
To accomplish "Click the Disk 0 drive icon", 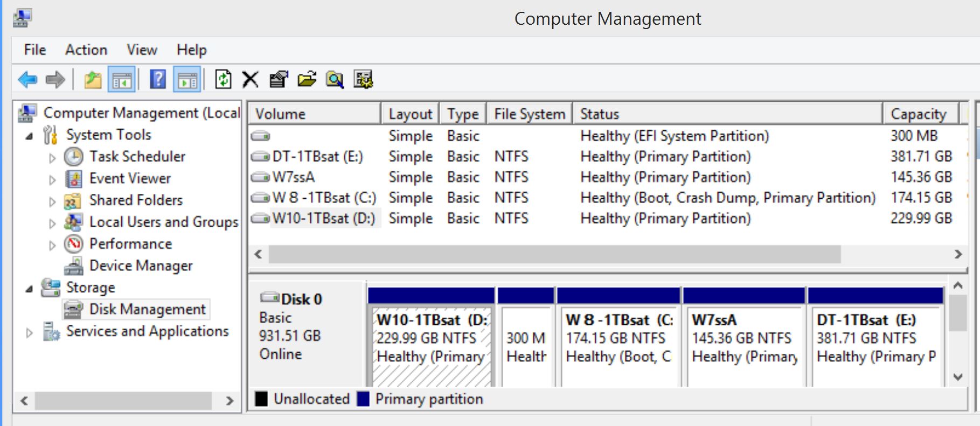I will (269, 298).
